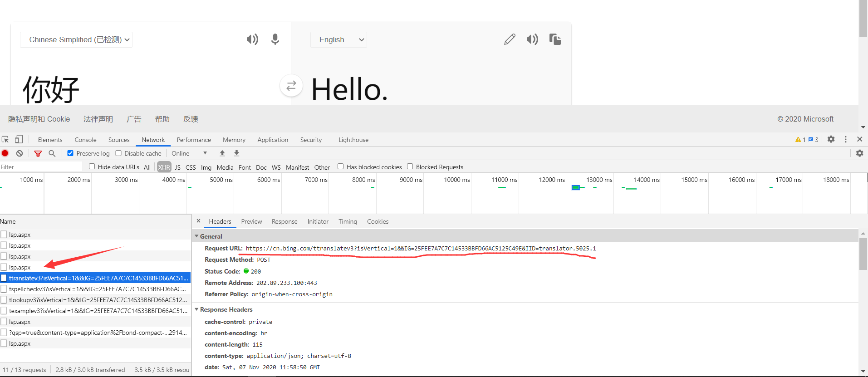Open 帮助 help footer link

(162, 119)
